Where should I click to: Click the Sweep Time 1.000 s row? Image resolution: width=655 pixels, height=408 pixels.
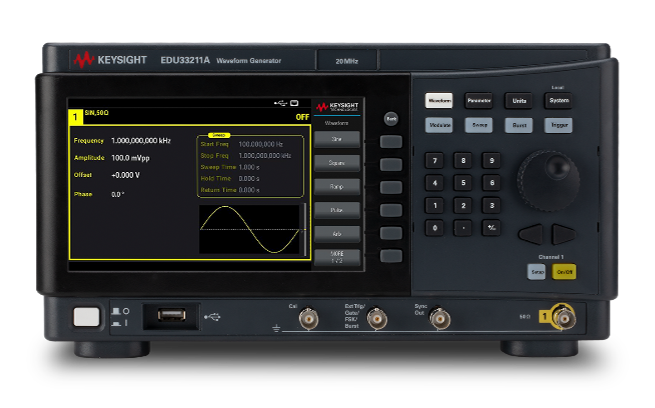coord(230,167)
